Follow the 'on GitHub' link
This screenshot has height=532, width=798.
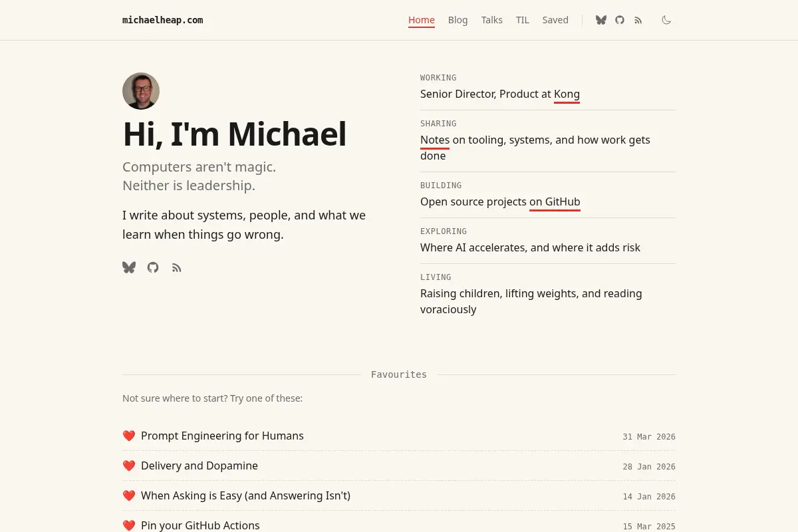pyautogui.click(x=555, y=202)
